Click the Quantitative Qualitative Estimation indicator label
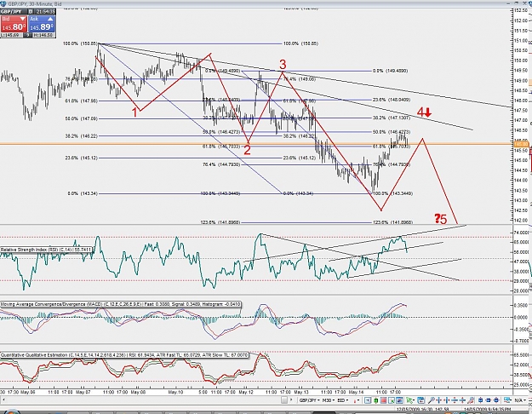The width and height of the screenshot is (532, 414). 124,355
